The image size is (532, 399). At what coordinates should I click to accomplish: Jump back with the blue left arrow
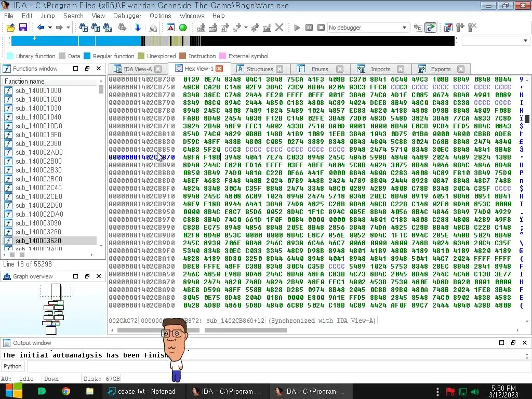[x=41, y=28]
